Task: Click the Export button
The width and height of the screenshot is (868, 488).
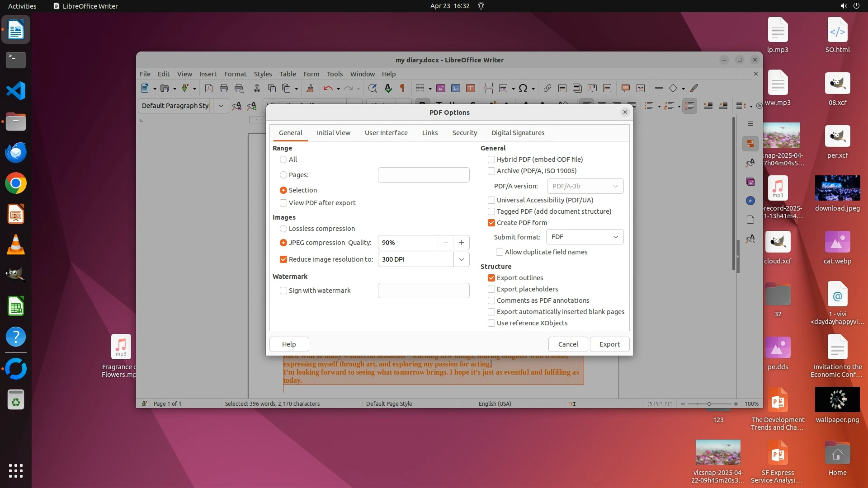Action: tap(609, 344)
